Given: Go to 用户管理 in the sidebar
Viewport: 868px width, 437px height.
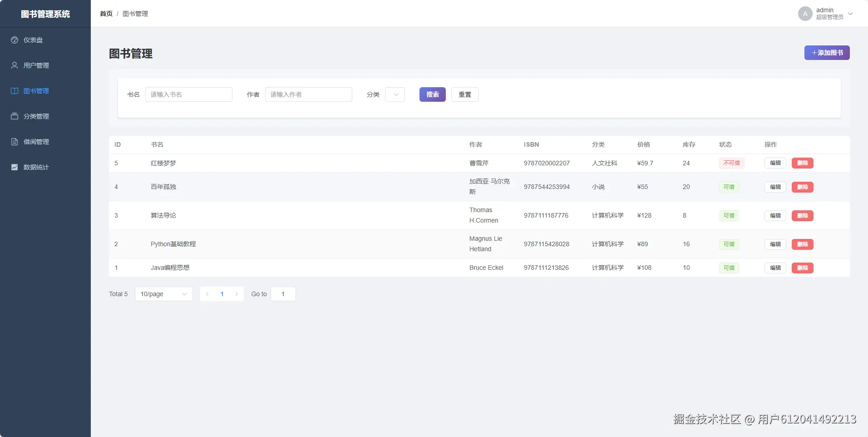Looking at the screenshot, I should pyautogui.click(x=45, y=65).
